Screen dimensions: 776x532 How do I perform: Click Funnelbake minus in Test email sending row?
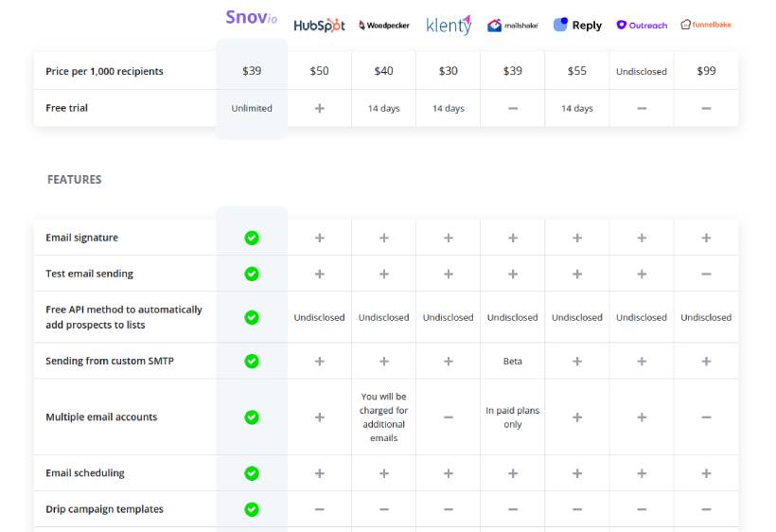pos(706,274)
